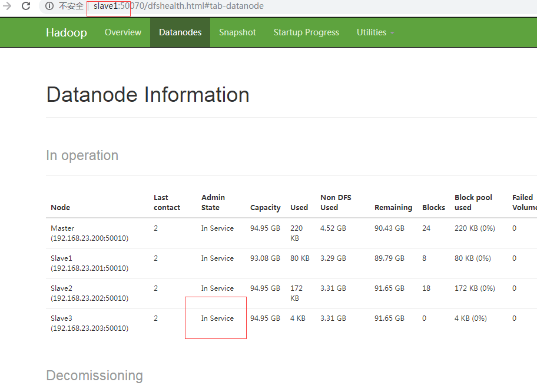Select the Datanodes tab
Screen dimensions: 537x392
180,32
